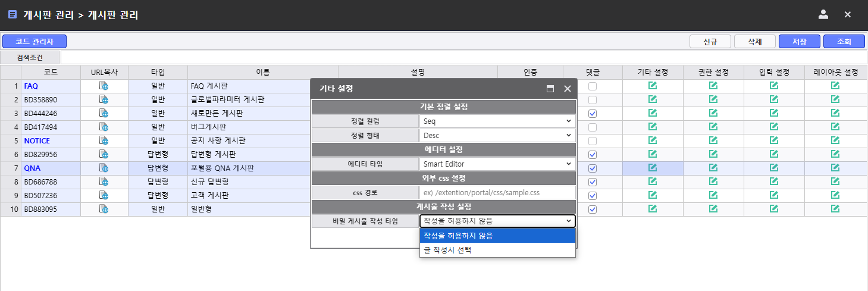Copy URL for BD507236 row

[104, 195]
